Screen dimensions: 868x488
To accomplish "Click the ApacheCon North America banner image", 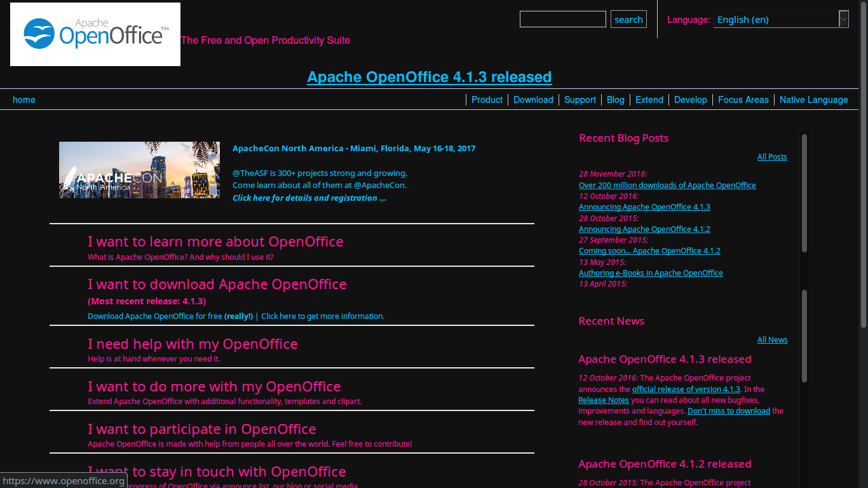I will (139, 170).
